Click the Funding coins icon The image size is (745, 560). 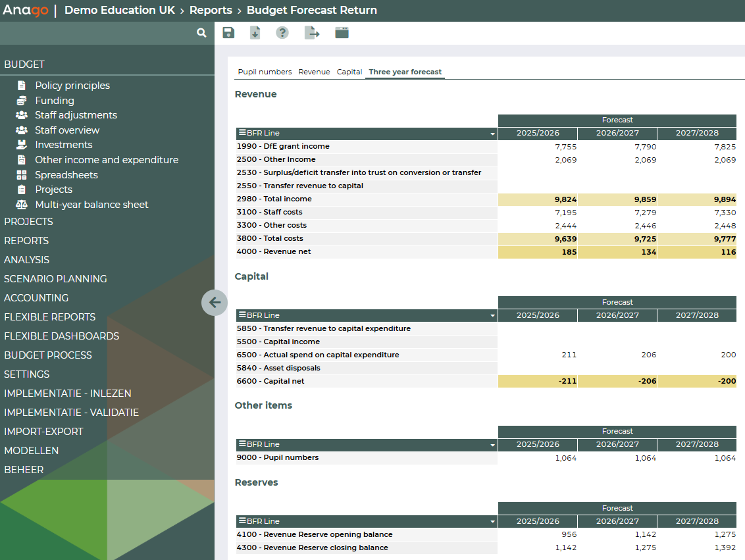click(21, 101)
